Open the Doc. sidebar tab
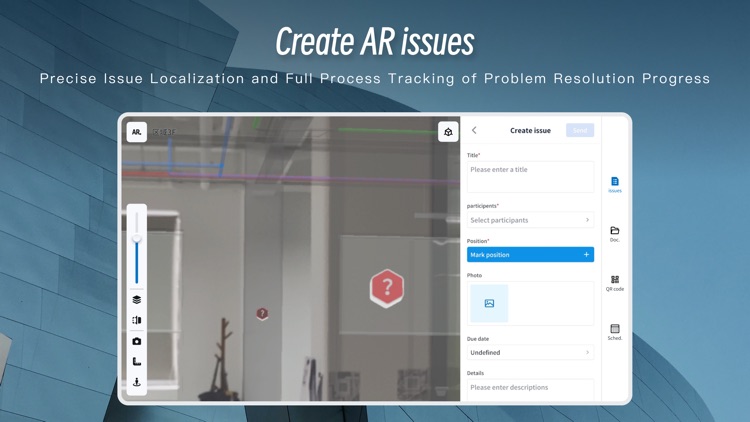This screenshot has height=422, width=750. [615, 234]
